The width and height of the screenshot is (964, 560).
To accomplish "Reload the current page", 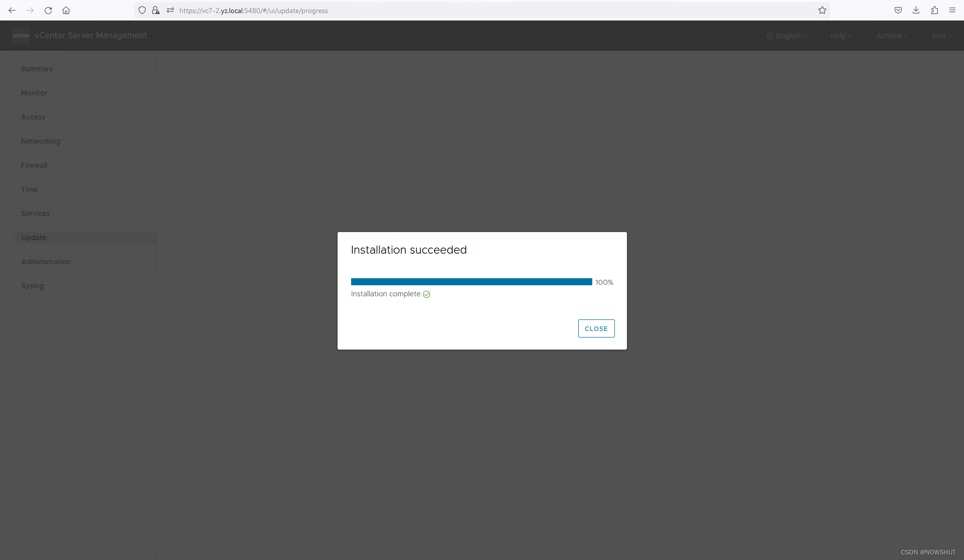I will pos(48,10).
